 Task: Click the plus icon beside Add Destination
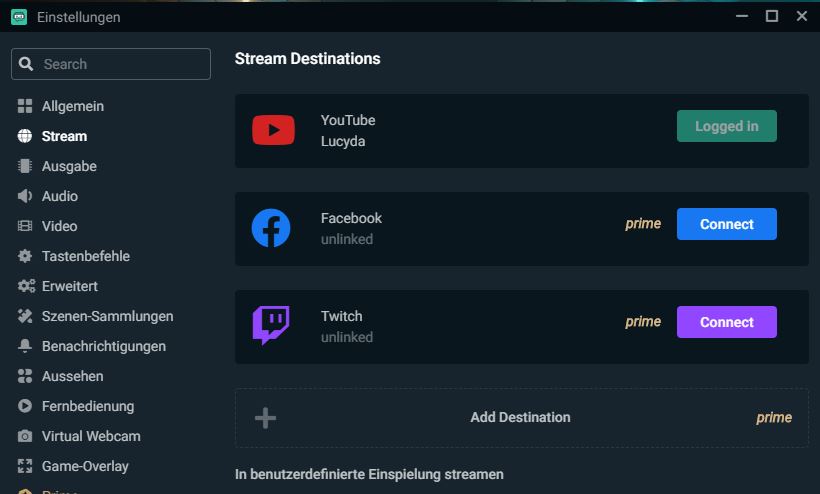point(265,418)
